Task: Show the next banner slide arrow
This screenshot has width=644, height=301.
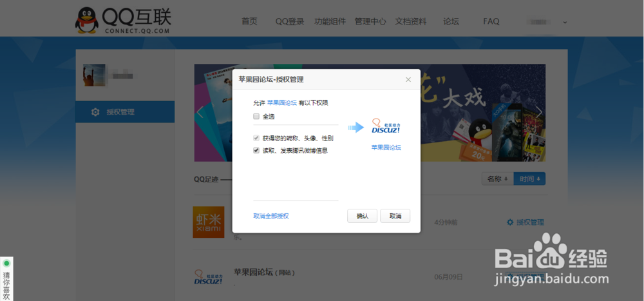Action: [539, 112]
